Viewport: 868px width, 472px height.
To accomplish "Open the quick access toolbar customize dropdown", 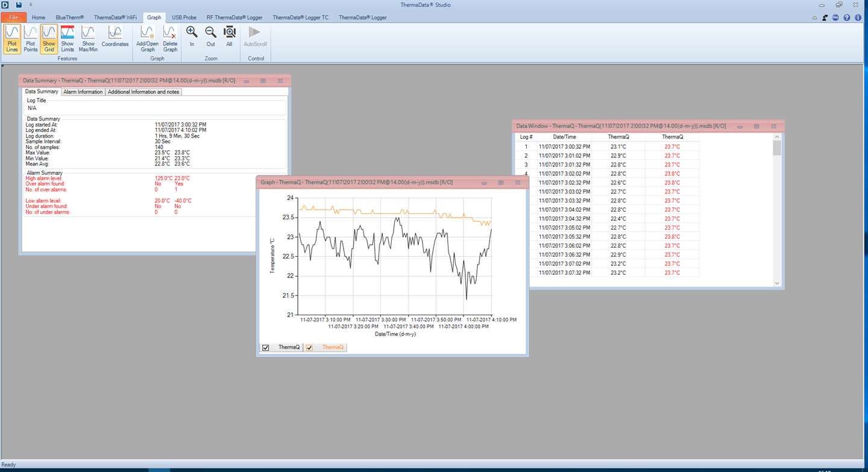I will click(31, 5).
